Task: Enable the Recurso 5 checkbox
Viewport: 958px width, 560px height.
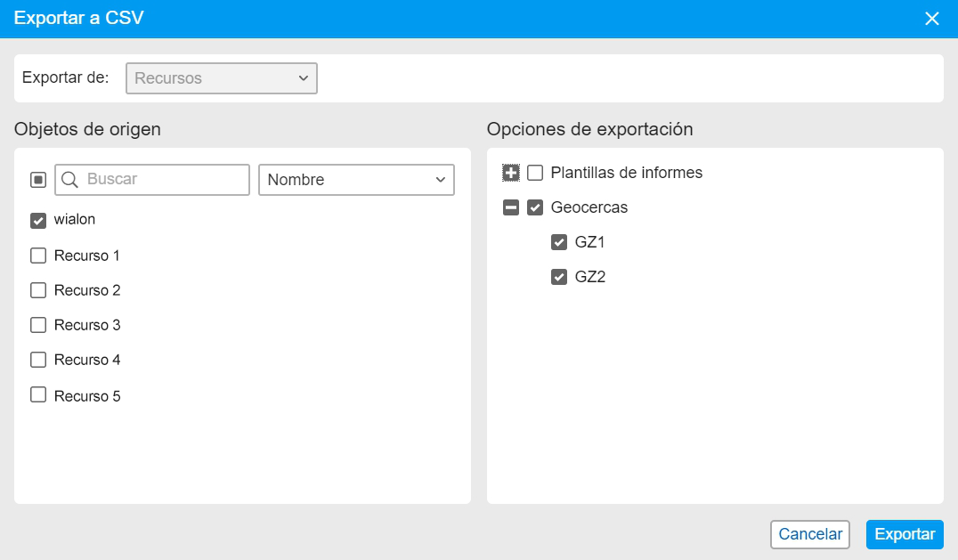Action: tap(38, 395)
